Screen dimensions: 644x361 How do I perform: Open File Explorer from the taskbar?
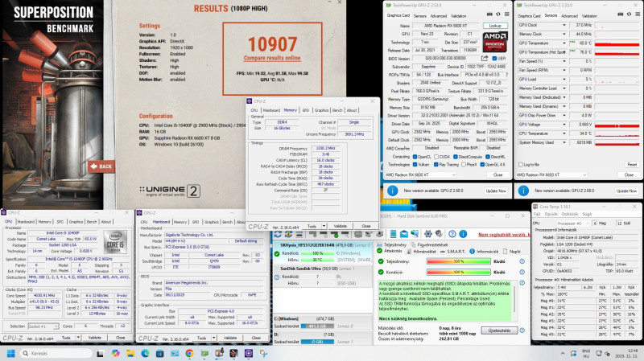click(x=130, y=353)
